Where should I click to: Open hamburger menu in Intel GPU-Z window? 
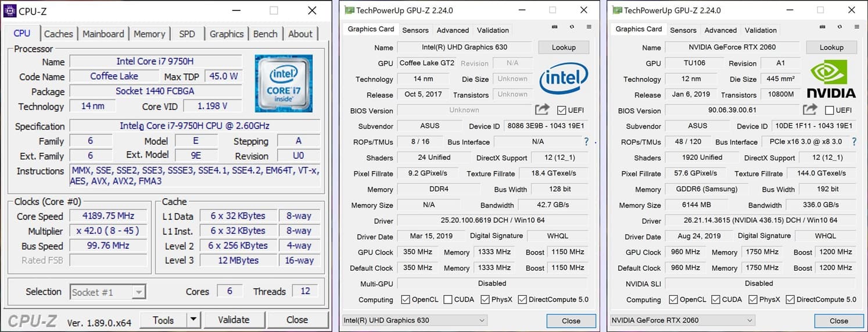589,27
